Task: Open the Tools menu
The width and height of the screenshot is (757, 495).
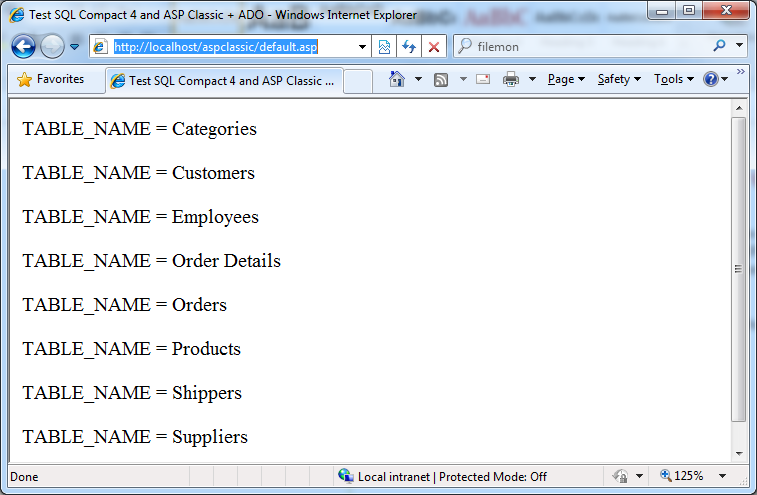Action: click(x=674, y=79)
